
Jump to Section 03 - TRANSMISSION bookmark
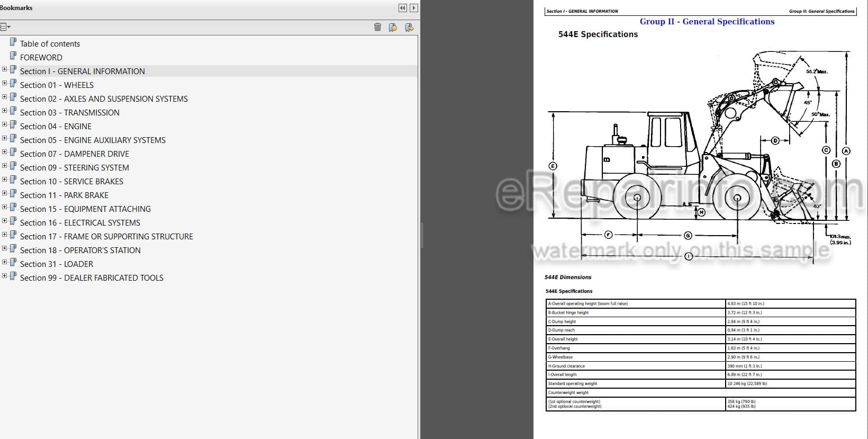[70, 113]
